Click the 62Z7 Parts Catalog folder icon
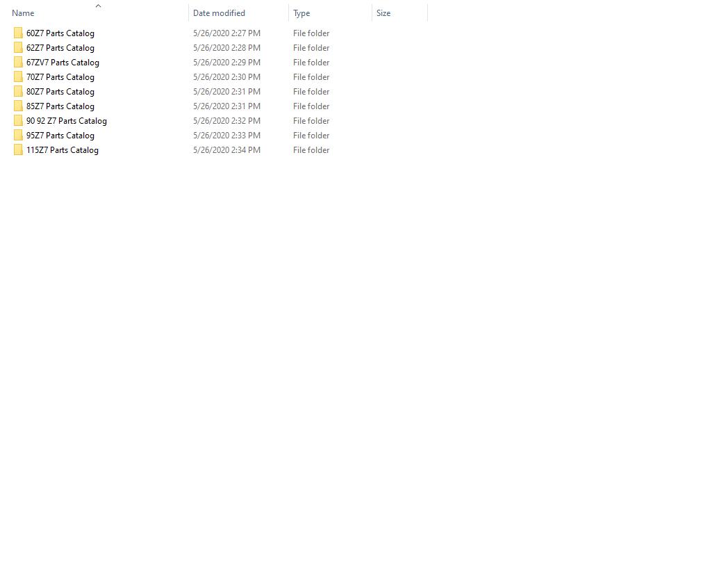 pos(18,47)
